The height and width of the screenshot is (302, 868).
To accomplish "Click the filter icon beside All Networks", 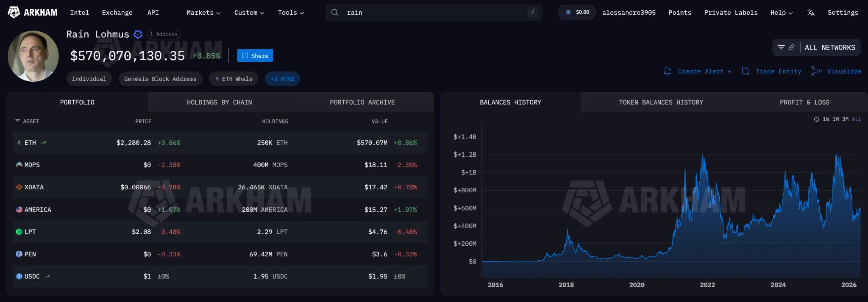I will pos(781,47).
